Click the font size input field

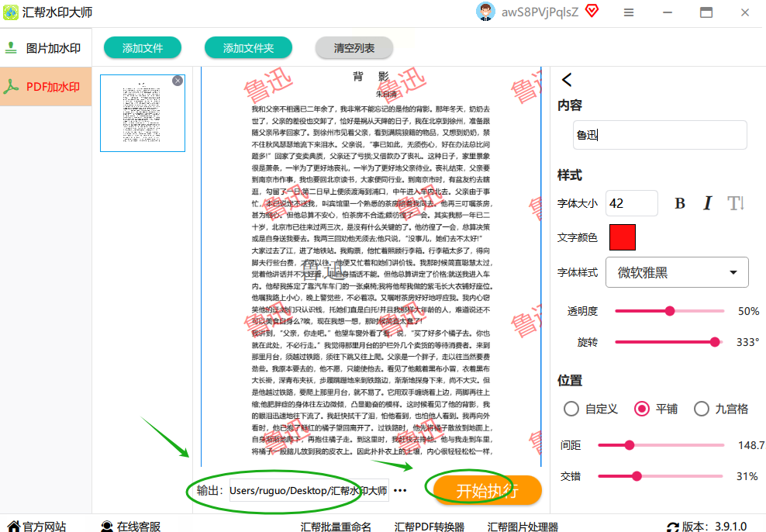[632, 203]
